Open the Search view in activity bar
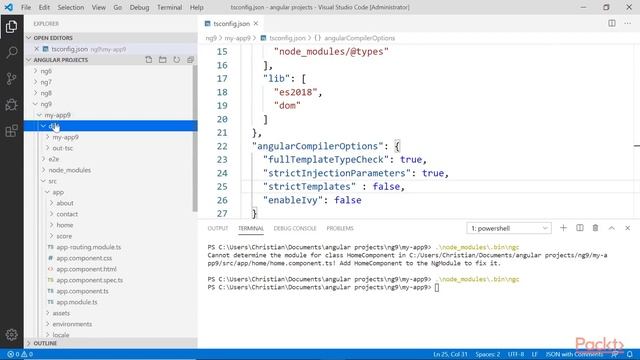This screenshot has width=640, height=360. (11, 52)
